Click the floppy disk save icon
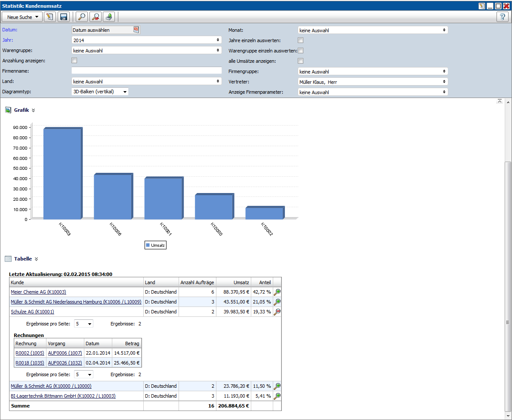Viewport: 512px width, 420px height. [x=64, y=17]
